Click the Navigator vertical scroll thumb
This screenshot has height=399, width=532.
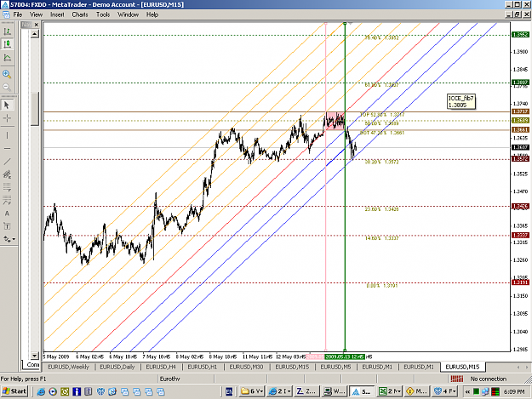[35, 109]
